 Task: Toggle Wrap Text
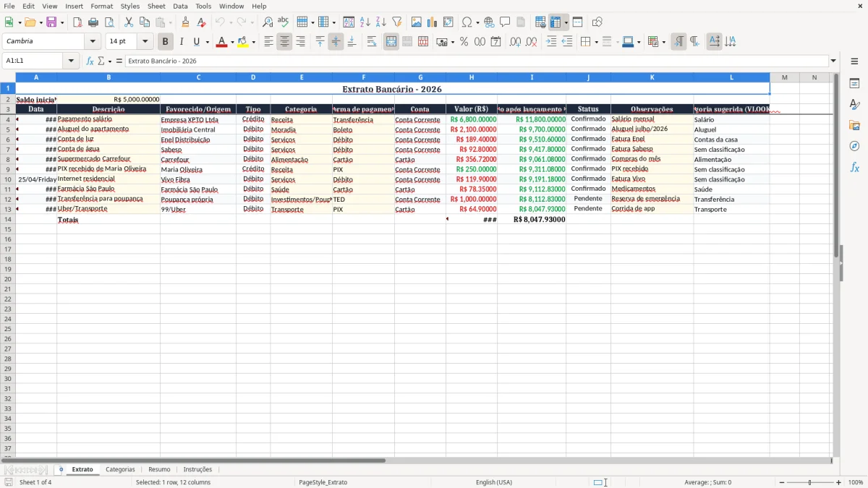coord(372,42)
